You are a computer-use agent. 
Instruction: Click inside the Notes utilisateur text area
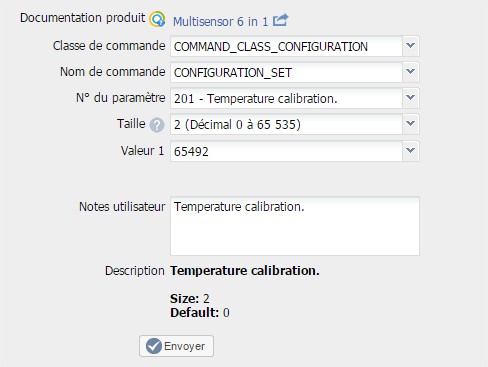pos(295,226)
